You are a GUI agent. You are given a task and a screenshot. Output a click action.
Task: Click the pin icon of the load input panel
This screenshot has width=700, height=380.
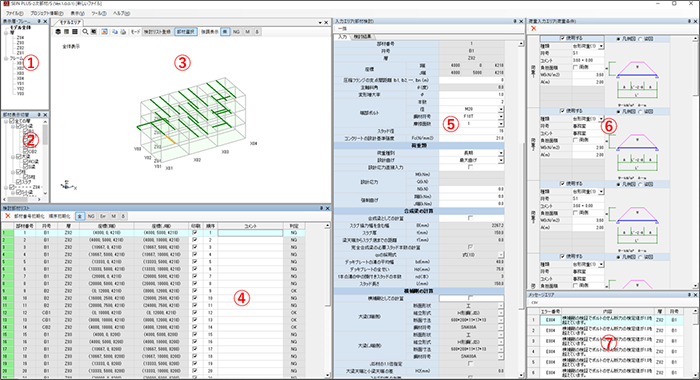click(x=689, y=21)
